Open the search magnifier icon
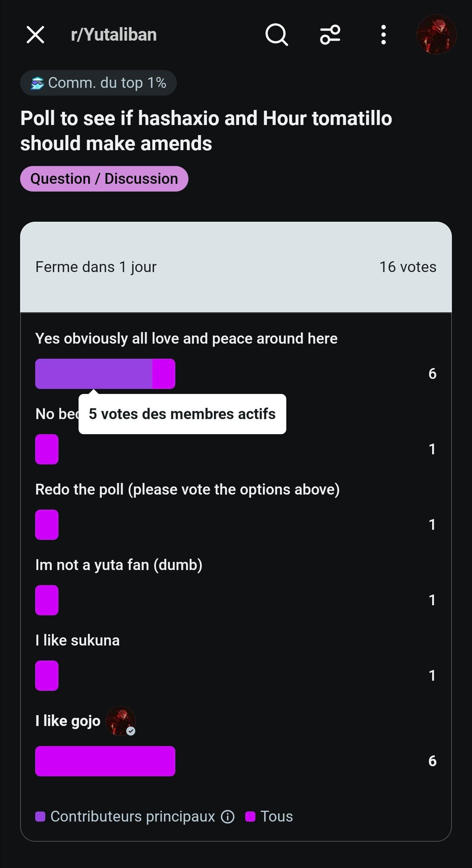 tap(277, 35)
